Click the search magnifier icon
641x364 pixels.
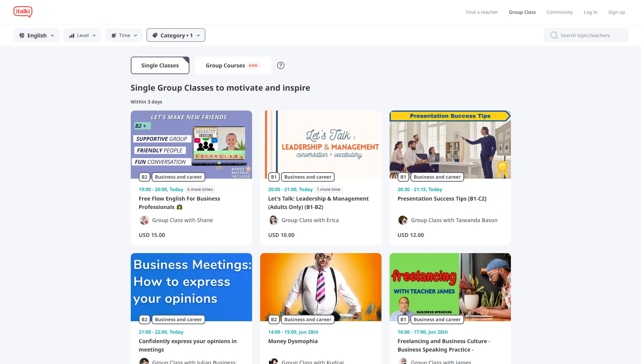(x=554, y=35)
